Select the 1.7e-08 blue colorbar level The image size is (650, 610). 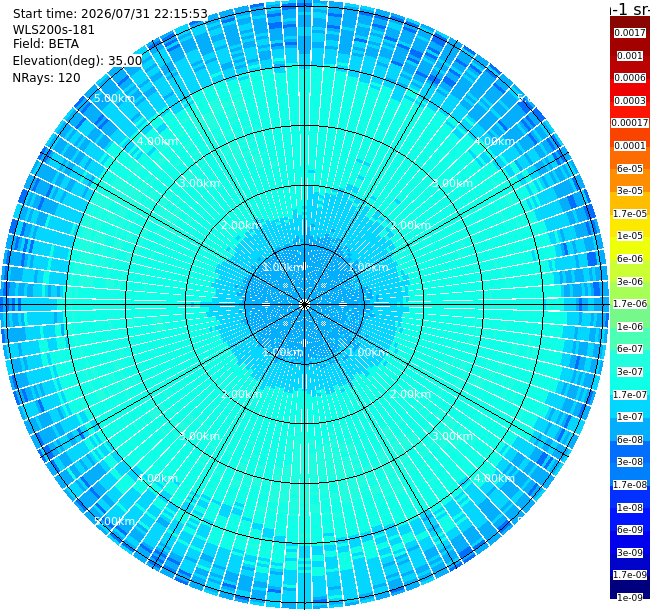(630, 484)
